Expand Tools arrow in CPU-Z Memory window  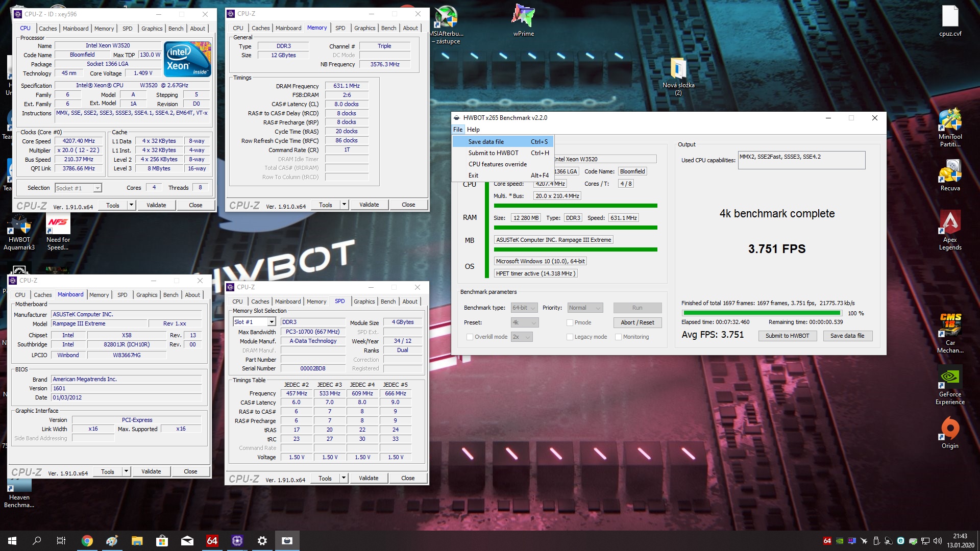344,205
